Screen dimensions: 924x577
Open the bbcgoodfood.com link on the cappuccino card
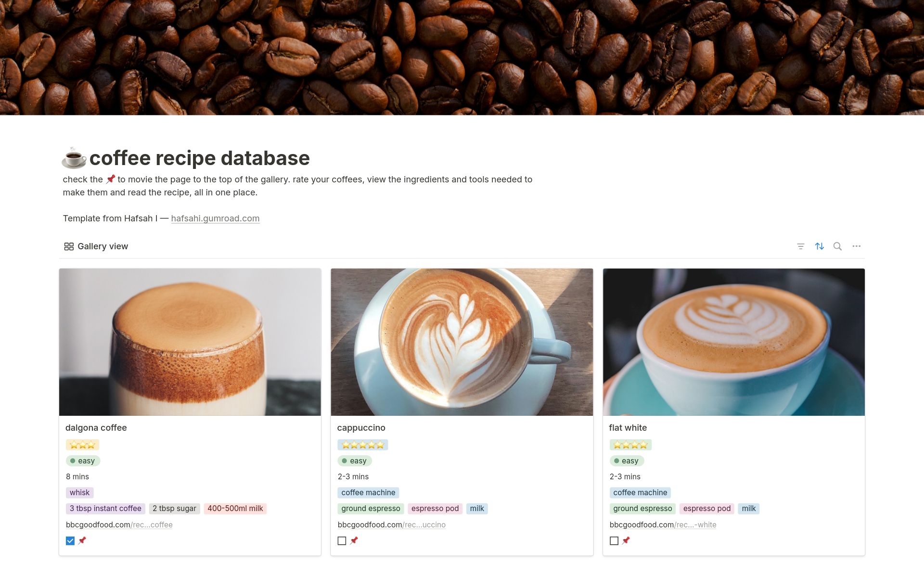392,525
